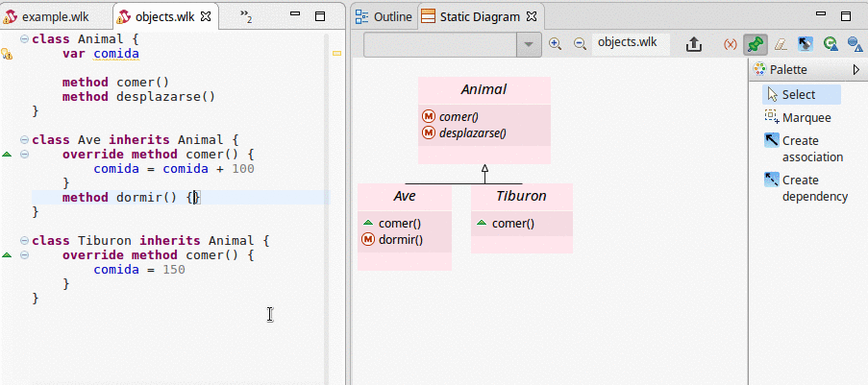This screenshot has width=868, height=385.
Task: Click the warning lightbulb marker beside var comida
Action: coord(6,54)
